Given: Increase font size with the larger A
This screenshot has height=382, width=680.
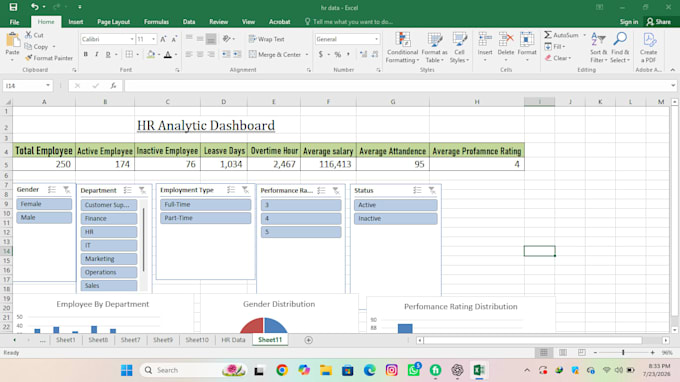Looking at the screenshot, I should (163, 39).
